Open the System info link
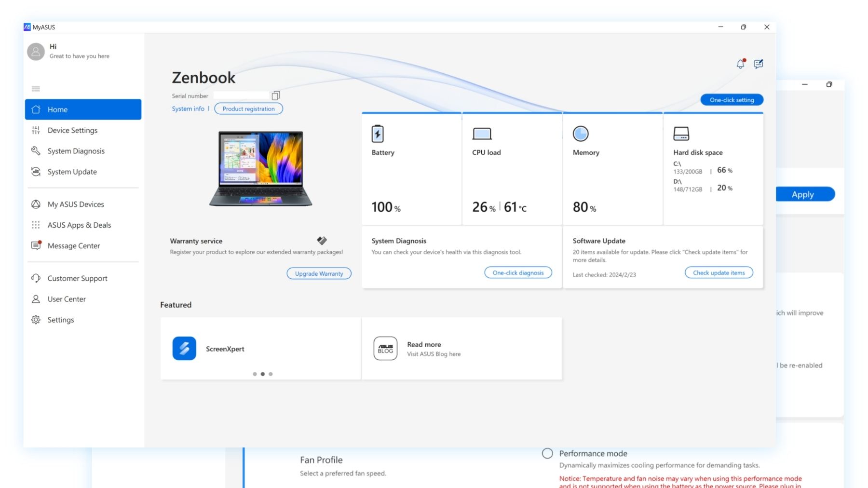This screenshot has height=488, width=868. pyautogui.click(x=188, y=109)
